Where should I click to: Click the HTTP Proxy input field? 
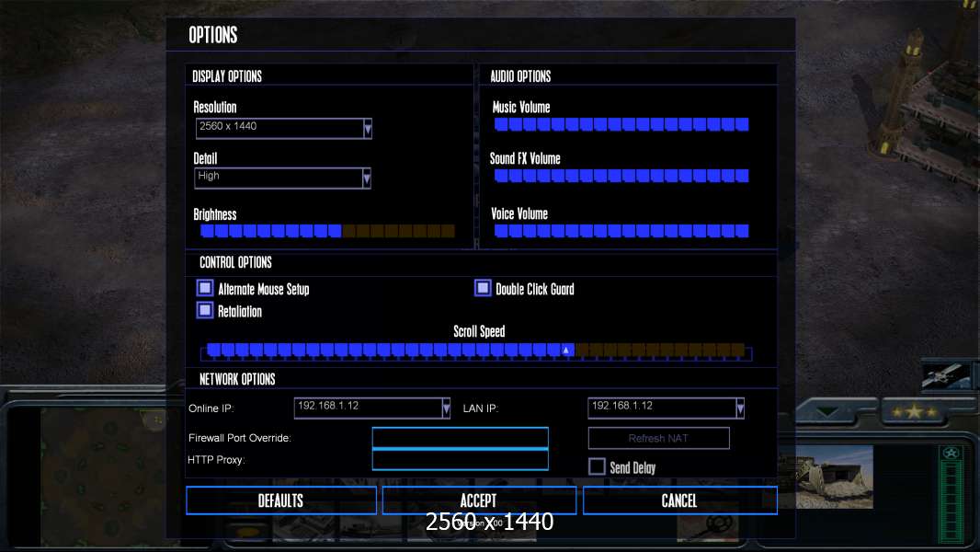tap(460, 460)
